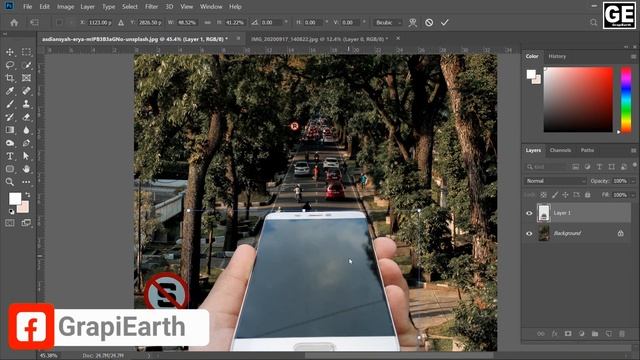Delete the selected layer
The width and height of the screenshot is (640, 360).
pos(622,333)
